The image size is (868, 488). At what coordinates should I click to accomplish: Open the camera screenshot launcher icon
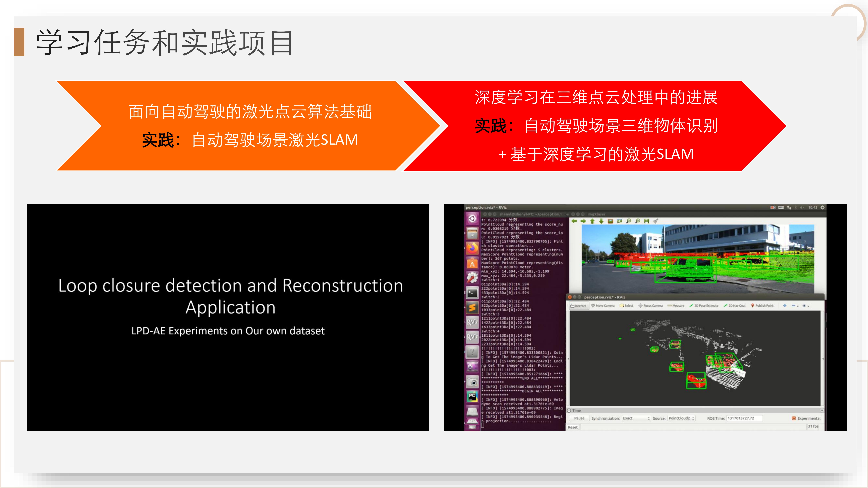click(472, 382)
